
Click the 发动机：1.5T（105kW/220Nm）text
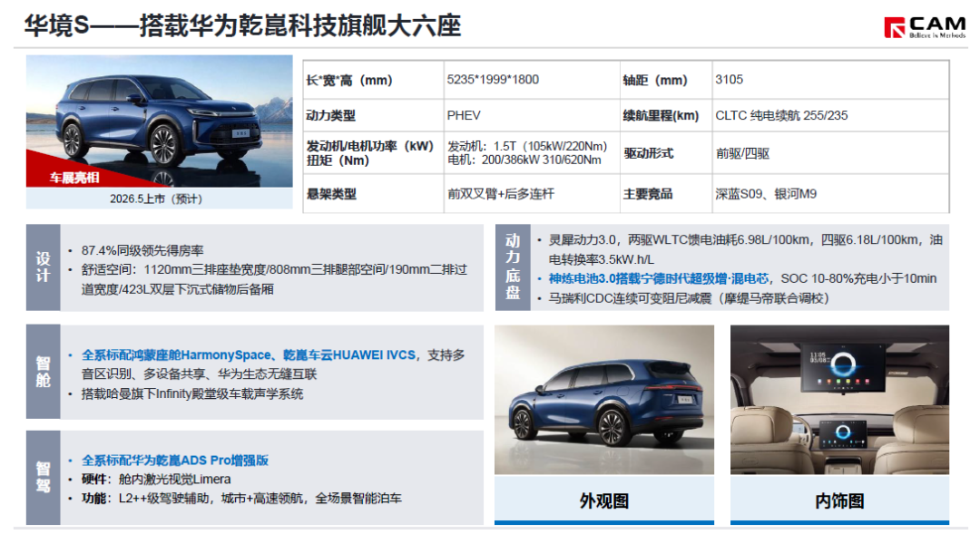coord(527,146)
